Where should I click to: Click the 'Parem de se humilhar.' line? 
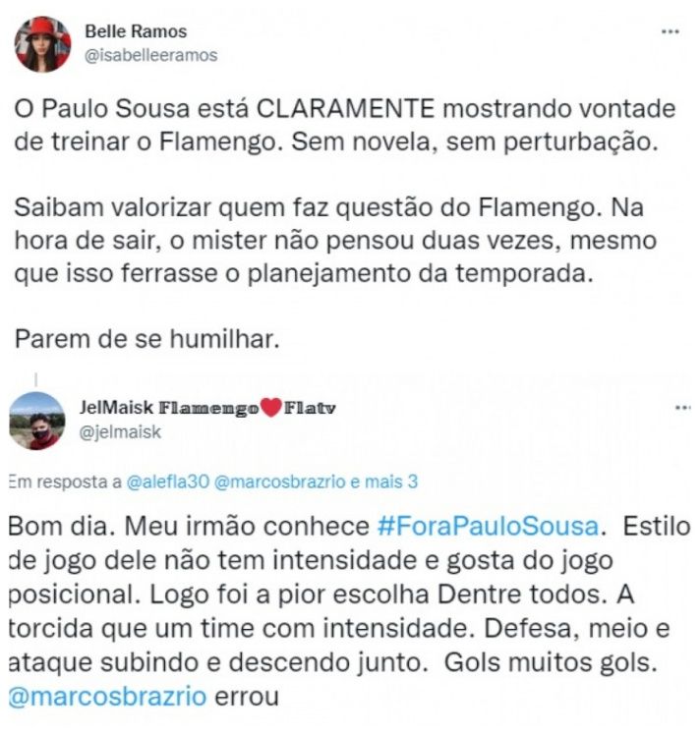coord(146,339)
